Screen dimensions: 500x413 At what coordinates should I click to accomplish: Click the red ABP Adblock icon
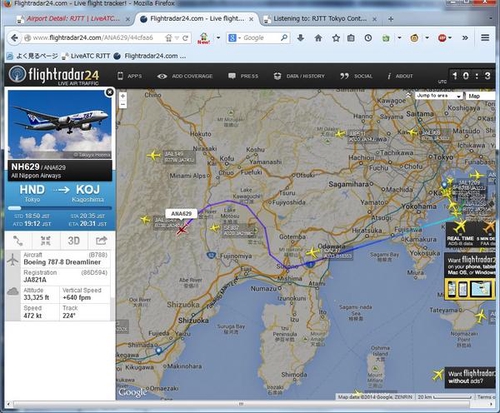(442, 38)
